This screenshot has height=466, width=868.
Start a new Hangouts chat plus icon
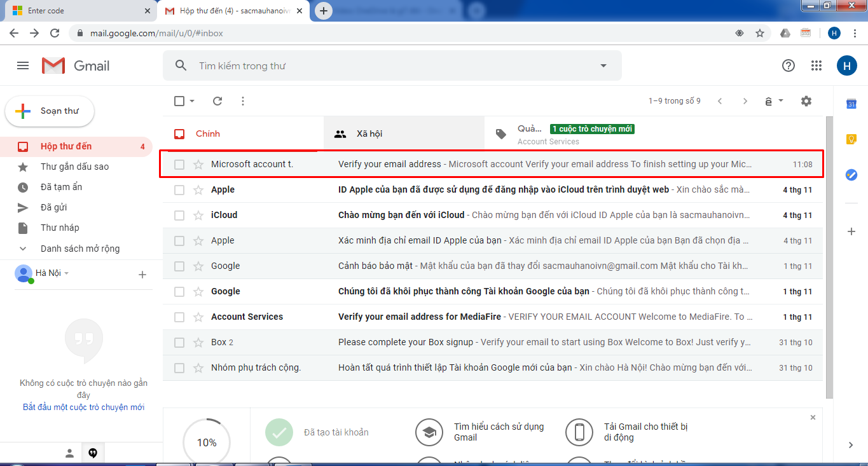142,275
